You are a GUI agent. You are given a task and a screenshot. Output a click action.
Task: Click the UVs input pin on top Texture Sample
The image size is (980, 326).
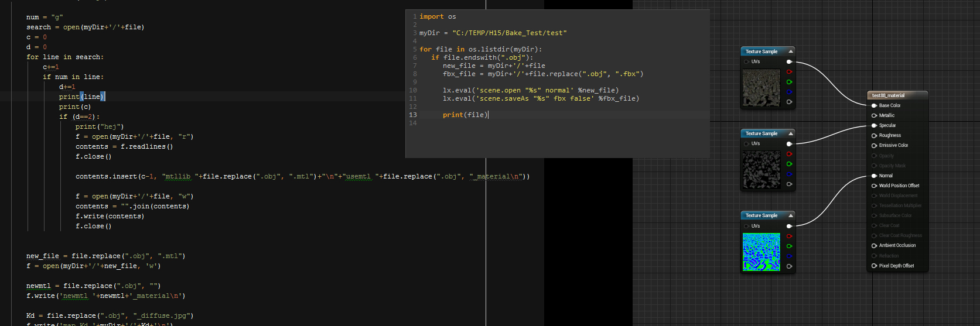coord(747,61)
